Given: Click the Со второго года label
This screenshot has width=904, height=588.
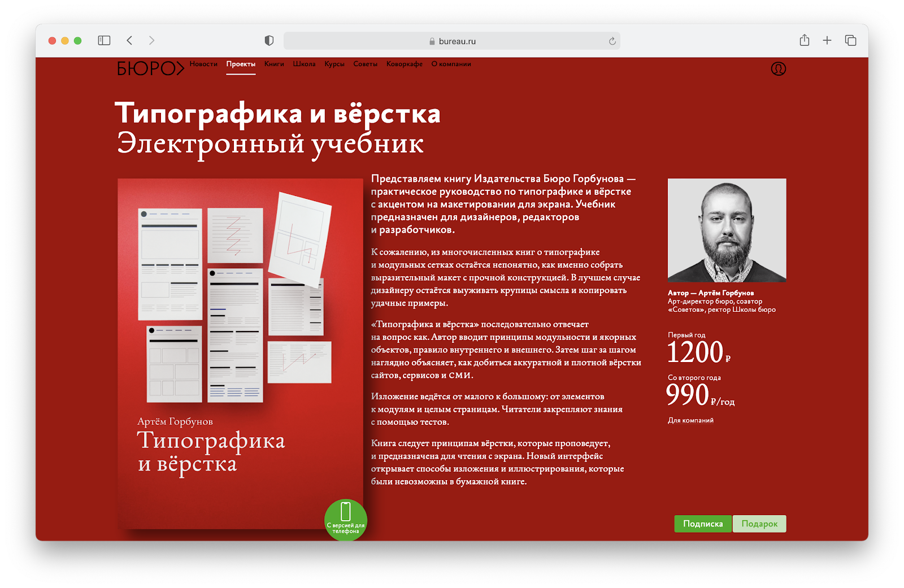Looking at the screenshot, I should click(x=694, y=377).
